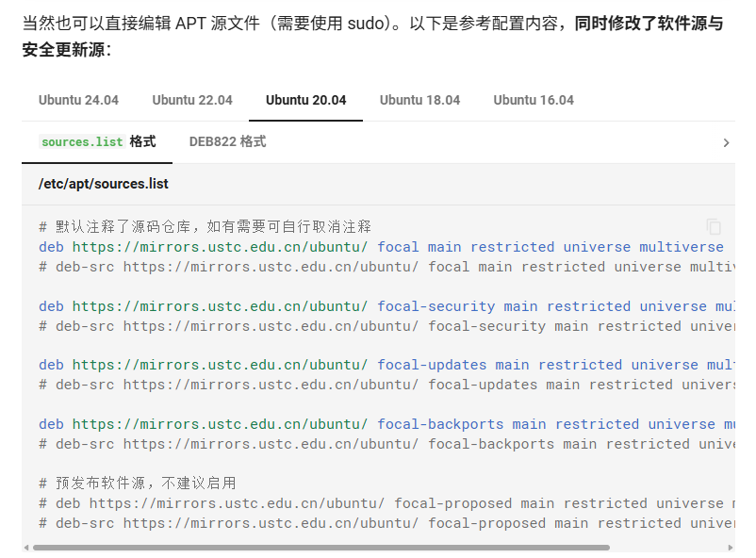756x558 pixels.
Task: Click the commented deb-src focal-backports line
Action: click(x=386, y=444)
